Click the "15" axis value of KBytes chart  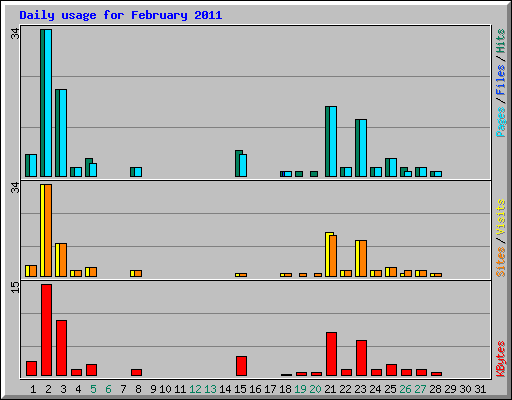15,288
